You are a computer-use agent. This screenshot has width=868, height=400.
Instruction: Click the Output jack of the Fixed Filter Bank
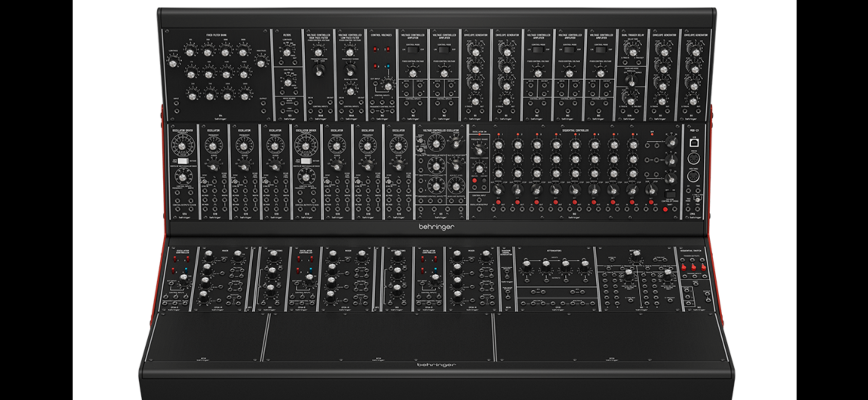click(263, 103)
